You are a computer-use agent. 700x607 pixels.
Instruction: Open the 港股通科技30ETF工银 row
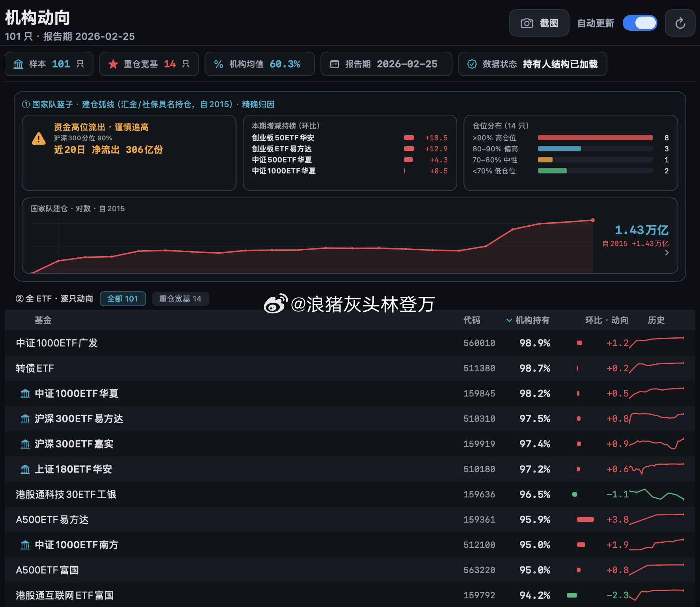tap(350, 494)
